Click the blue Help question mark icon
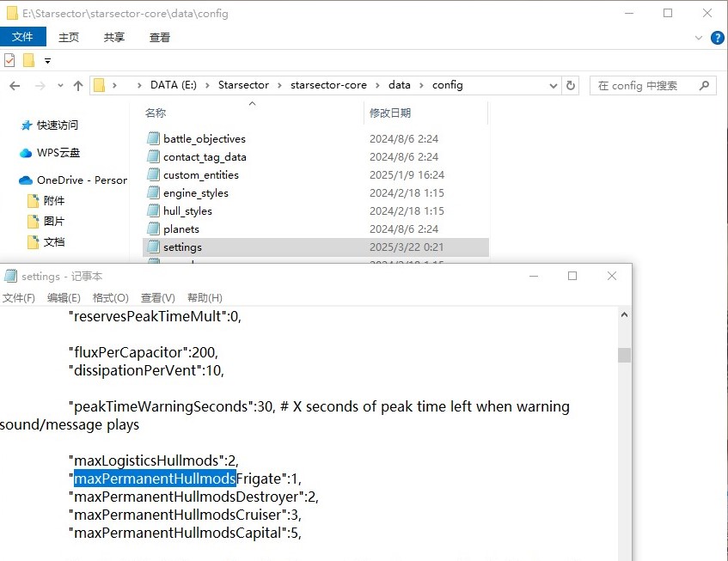 717,37
